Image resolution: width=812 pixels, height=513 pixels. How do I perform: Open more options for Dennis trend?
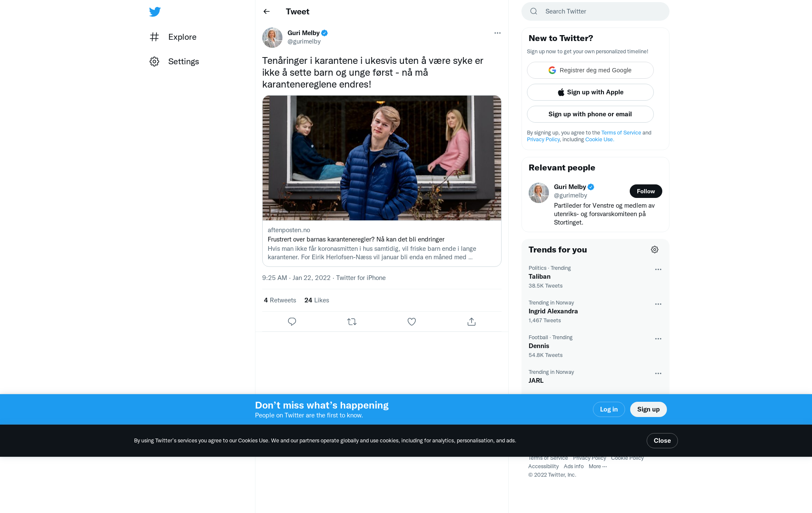click(658, 339)
